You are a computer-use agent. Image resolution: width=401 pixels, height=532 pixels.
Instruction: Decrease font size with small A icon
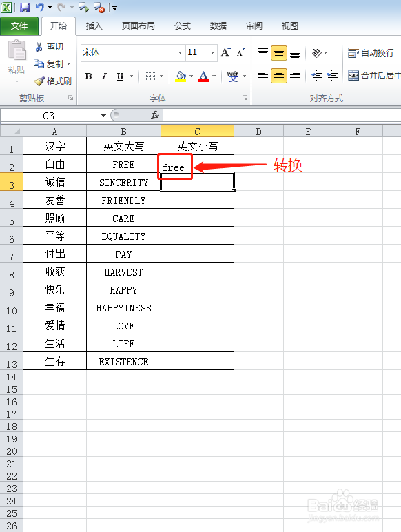(240, 52)
